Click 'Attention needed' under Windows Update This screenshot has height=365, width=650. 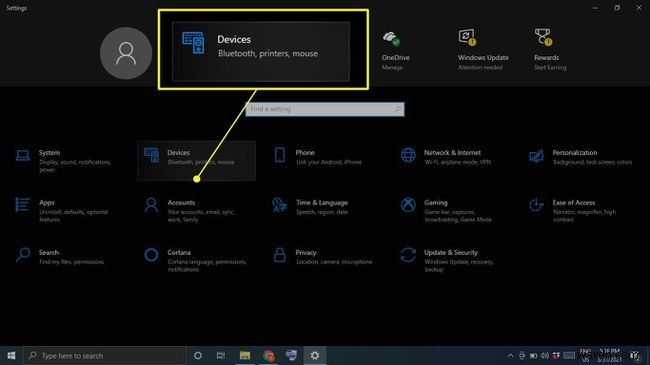coord(480,67)
